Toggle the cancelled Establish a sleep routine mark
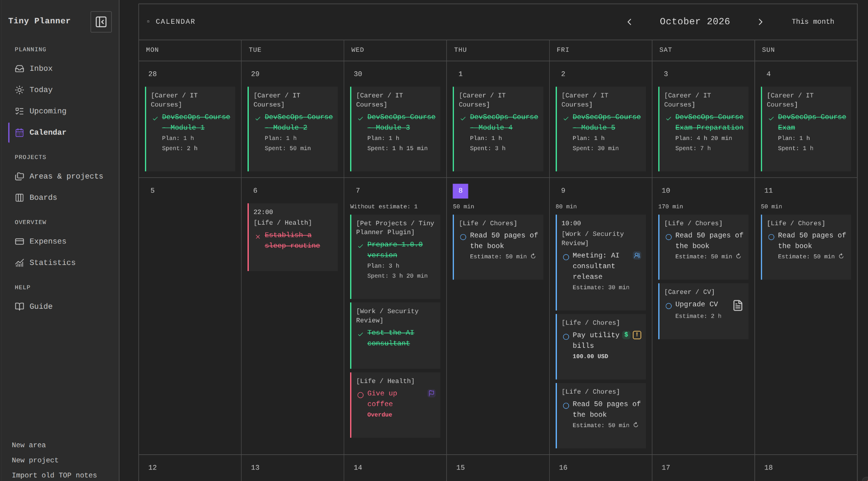 tap(258, 237)
